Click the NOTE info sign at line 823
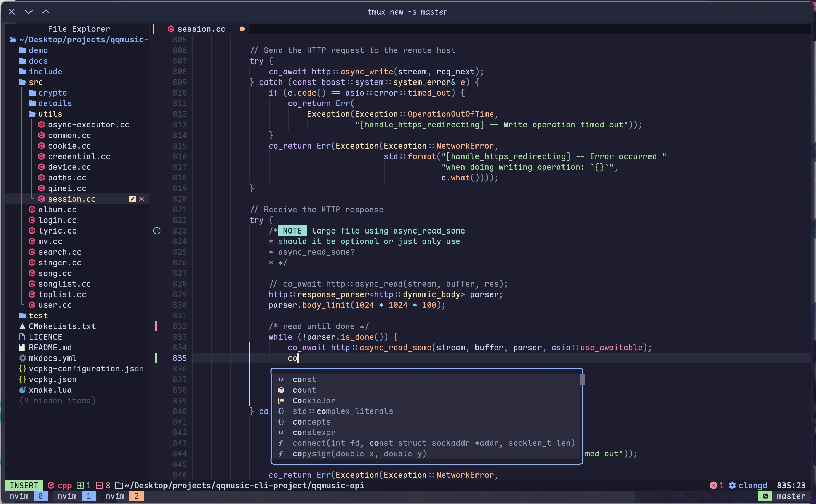Screen dimensions: 816x504 [157, 231]
